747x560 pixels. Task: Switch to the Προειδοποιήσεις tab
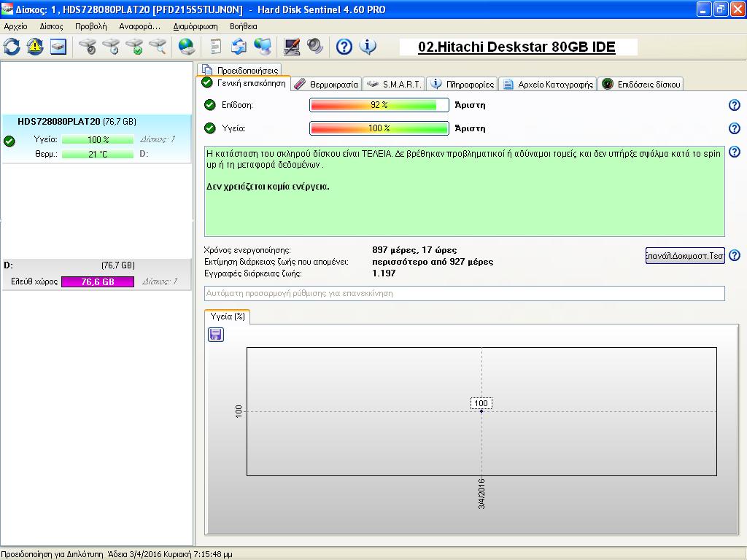coord(239,70)
